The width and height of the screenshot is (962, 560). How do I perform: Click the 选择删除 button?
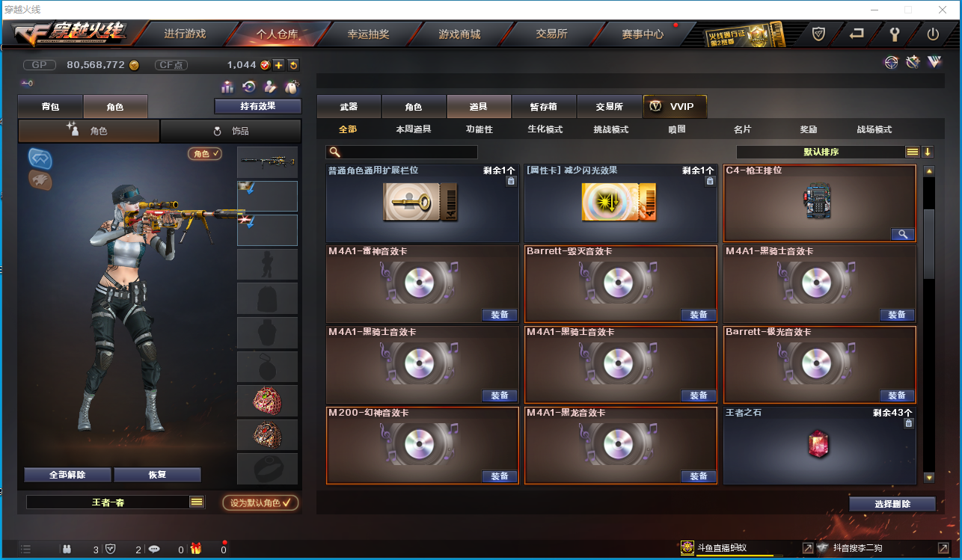[892, 504]
